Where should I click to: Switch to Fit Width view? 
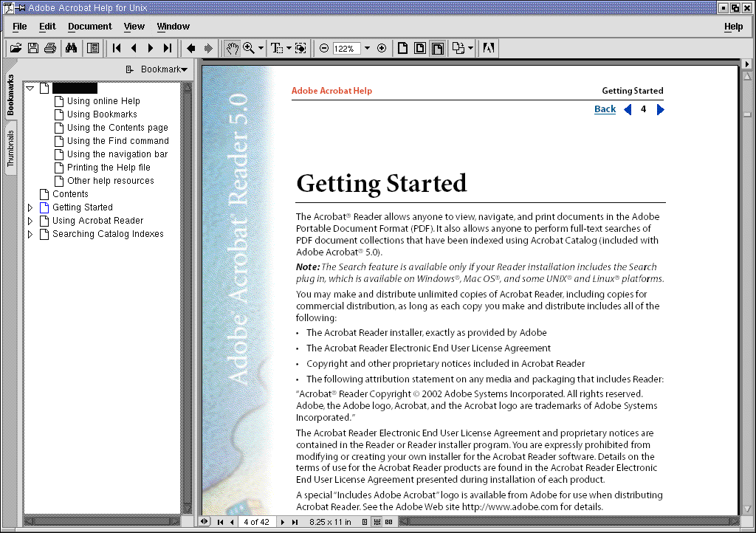[x=437, y=48]
